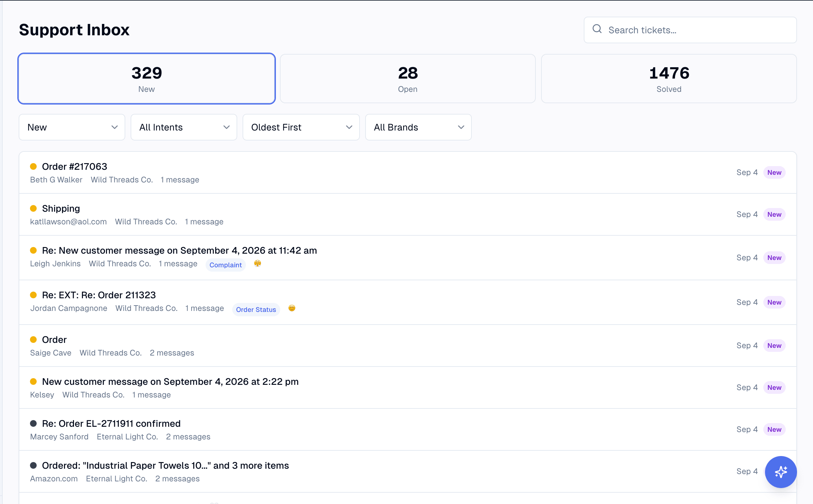This screenshot has height=504, width=813.
Task: Click the orange status dot beside Order #217063
Action: point(33,166)
